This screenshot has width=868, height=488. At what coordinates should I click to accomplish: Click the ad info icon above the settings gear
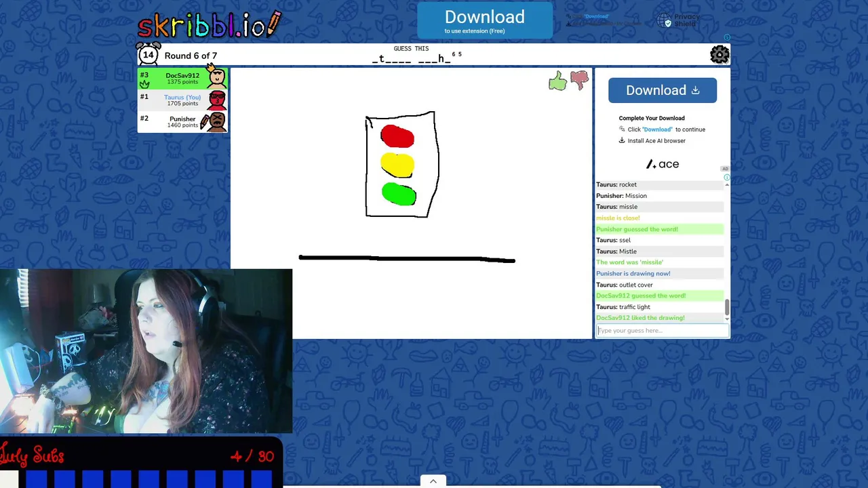click(x=727, y=38)
